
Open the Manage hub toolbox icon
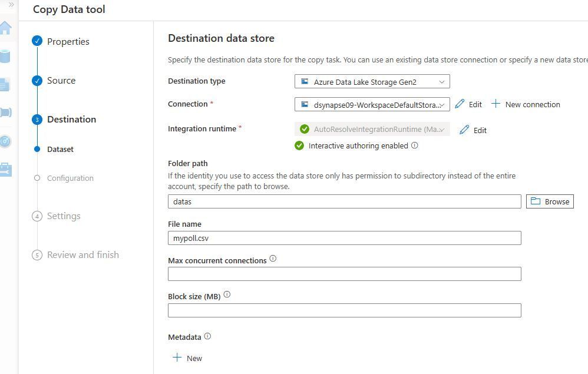(x=5, y=170)
